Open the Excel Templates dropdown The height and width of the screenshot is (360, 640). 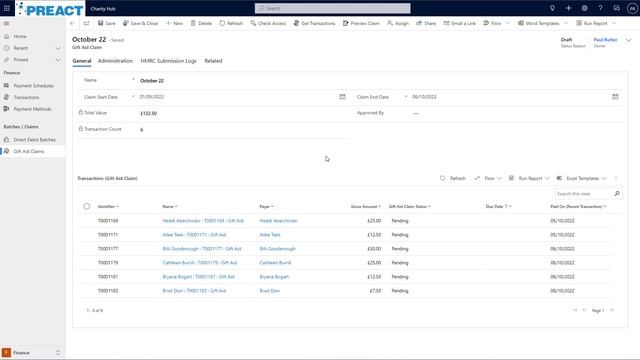pos(582,178)
